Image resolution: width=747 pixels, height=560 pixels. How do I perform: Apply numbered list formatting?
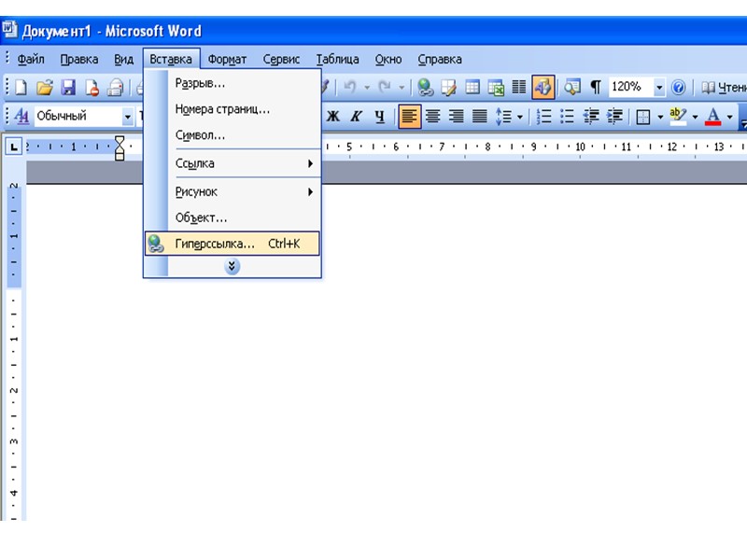(x=544, y=116)
